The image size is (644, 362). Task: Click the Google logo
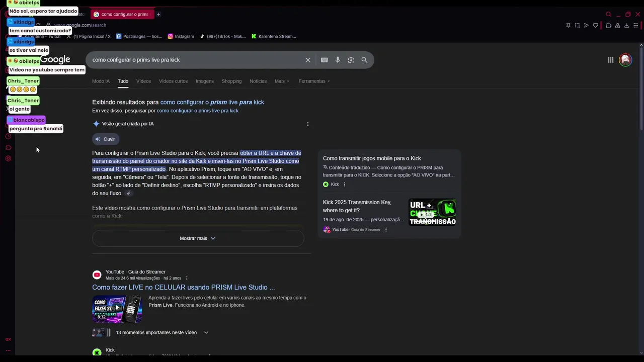point(55,60)
